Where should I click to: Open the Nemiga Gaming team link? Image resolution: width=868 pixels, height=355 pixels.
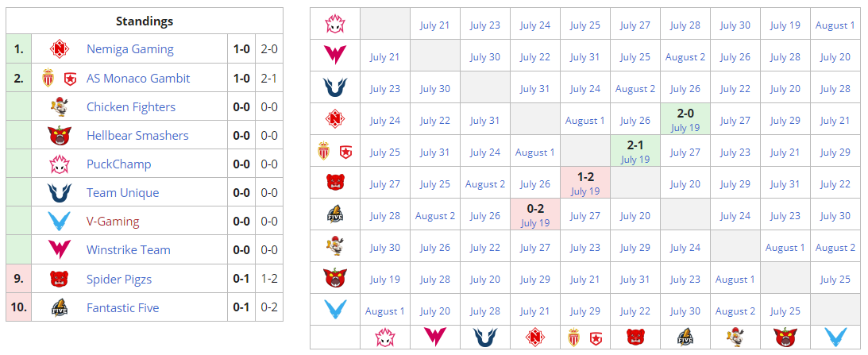(x=129, y=49)
